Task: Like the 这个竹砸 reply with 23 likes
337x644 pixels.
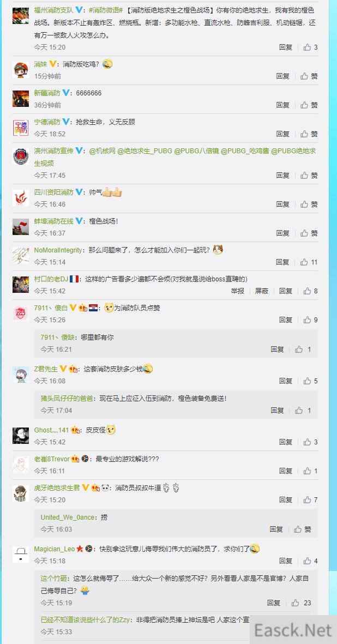Action: click(301, 603)
